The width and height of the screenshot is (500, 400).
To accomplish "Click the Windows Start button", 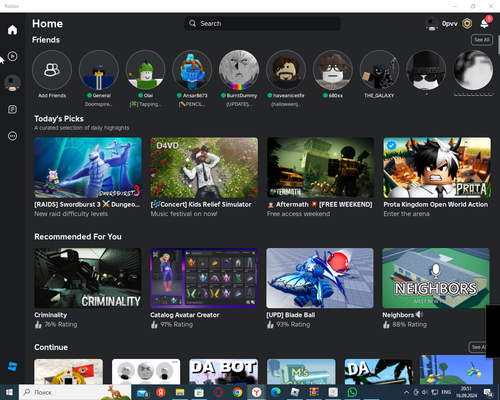I will [x=9, y=392].
